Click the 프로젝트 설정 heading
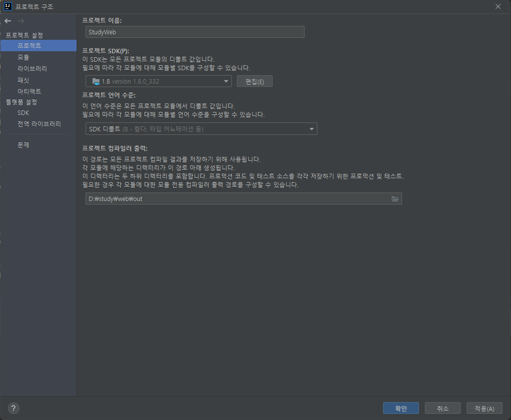Viewport: 511px width, 420px height. 24,35
